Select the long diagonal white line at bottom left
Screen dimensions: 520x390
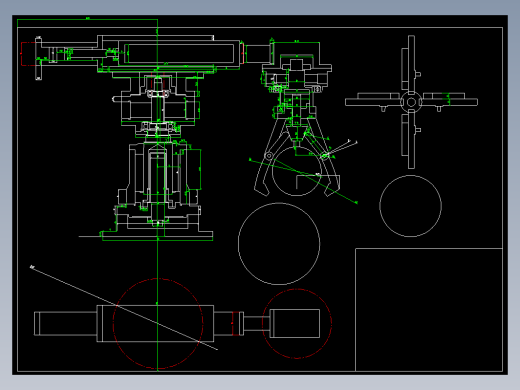124,308
